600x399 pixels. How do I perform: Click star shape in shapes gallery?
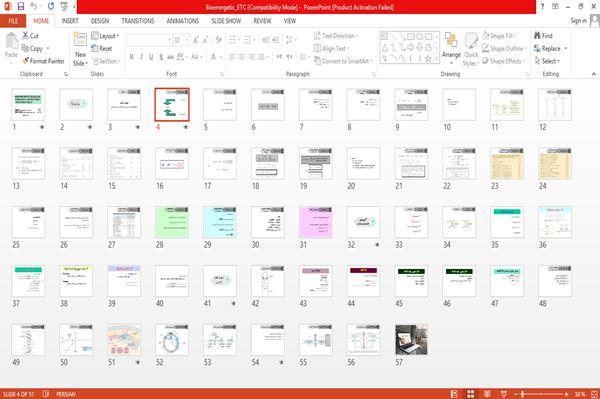click(x=428, y=59)
